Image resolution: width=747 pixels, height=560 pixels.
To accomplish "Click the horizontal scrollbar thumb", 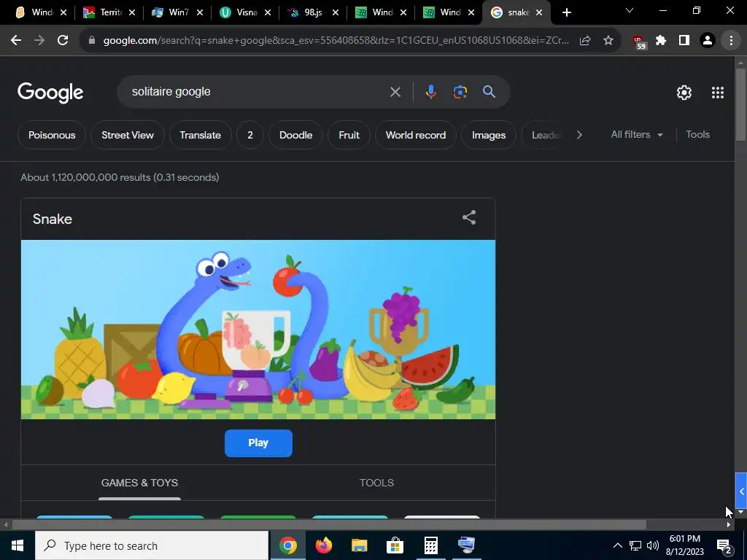I will (x=329, y=525).
